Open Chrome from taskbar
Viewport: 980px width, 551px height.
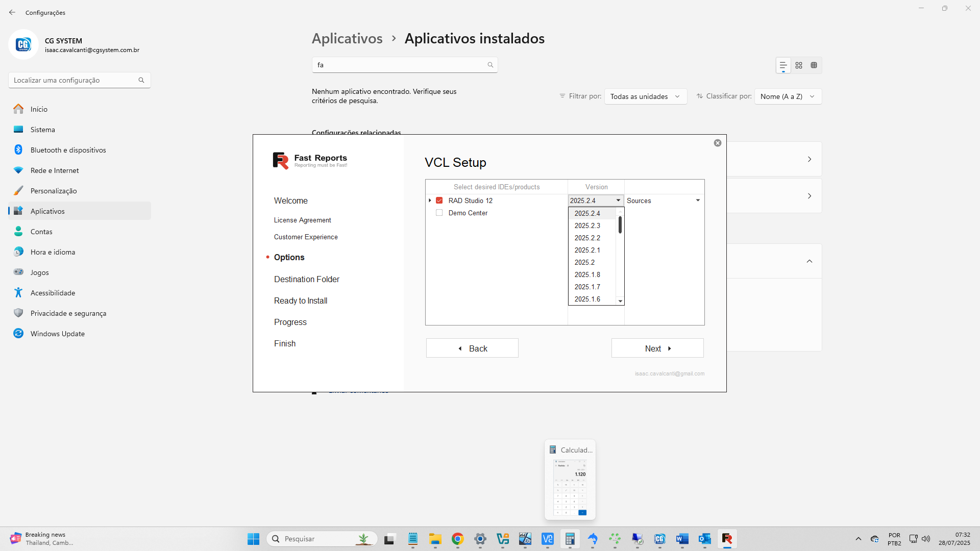pos(457,539)
